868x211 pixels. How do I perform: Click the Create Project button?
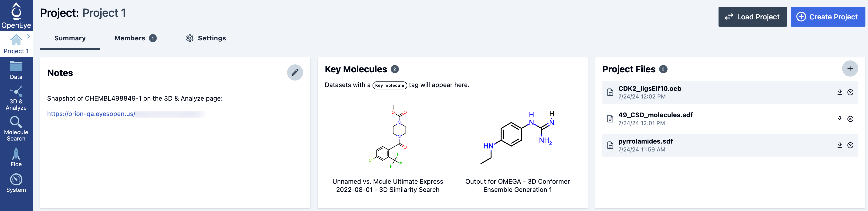tap(828, 17)
